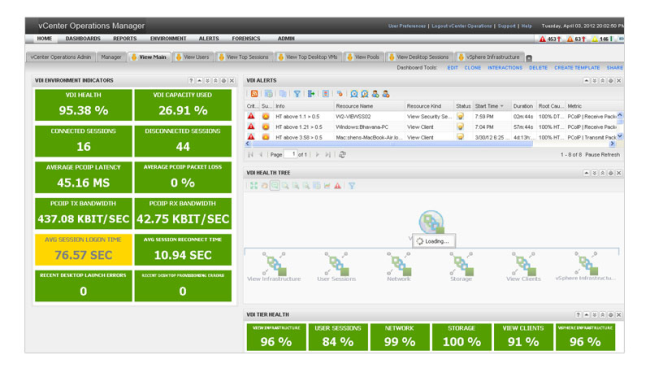
Task: Click status lightbulb in W2-VIEWSS02 alert row
Action: coord(460,116)
